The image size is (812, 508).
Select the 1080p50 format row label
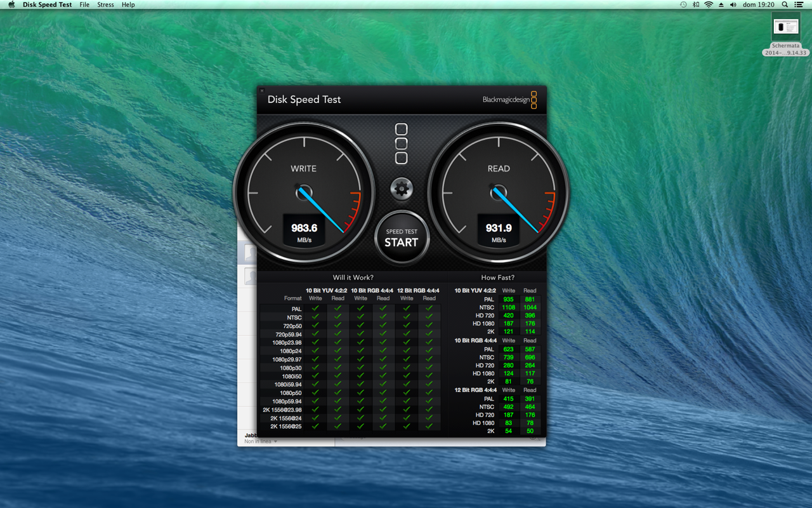tap(291, 393)
